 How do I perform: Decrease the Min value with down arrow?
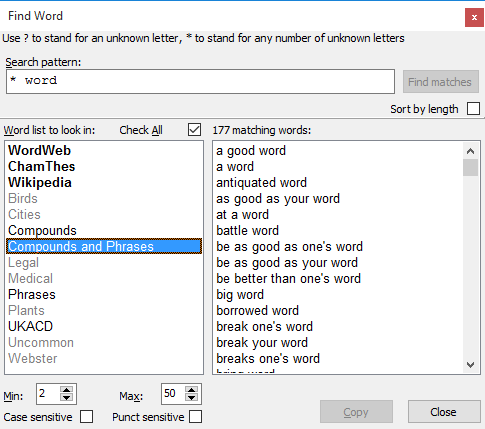coord(67,398)
